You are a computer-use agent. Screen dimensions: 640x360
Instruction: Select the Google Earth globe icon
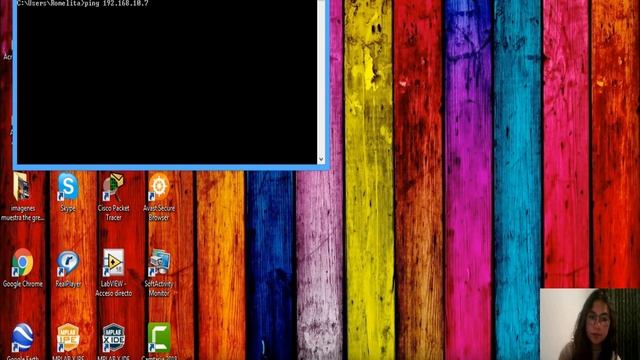[x=22, y=338]
